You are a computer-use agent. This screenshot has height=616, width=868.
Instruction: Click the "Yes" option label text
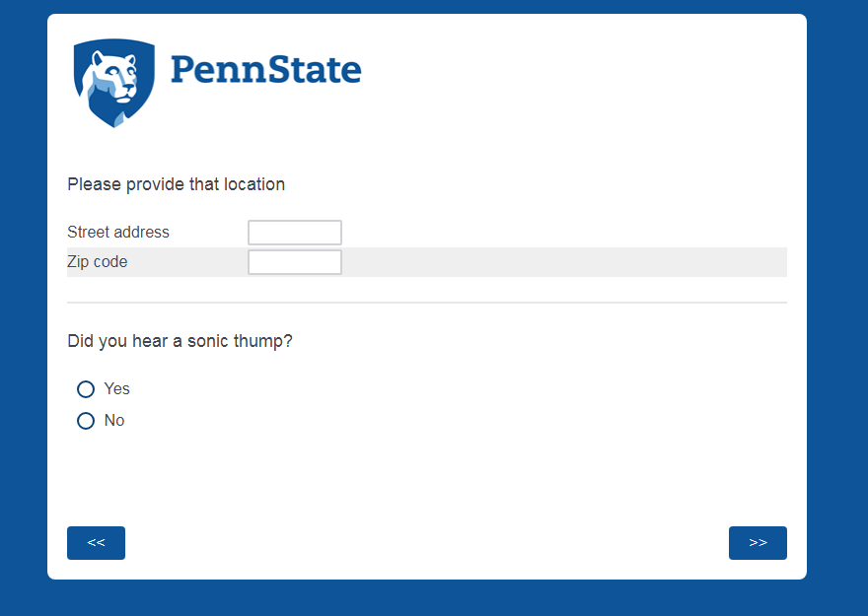(x=117, y=389)
